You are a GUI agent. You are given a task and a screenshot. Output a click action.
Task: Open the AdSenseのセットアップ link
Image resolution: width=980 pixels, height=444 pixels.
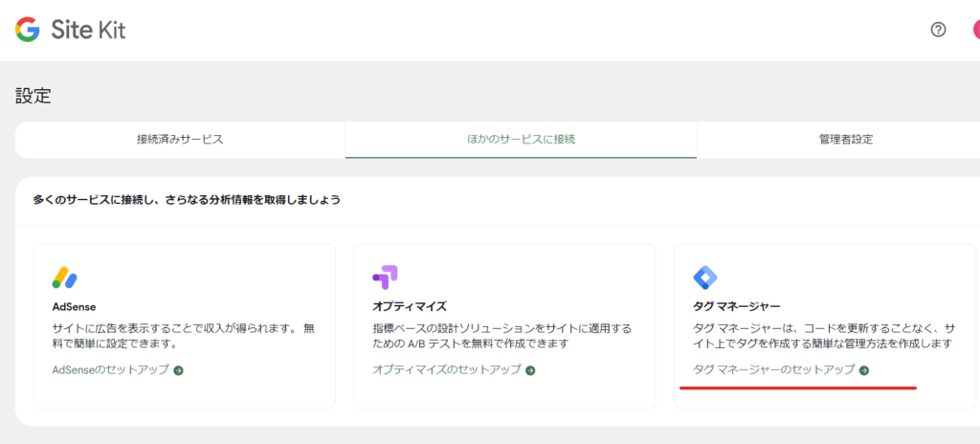pyautogui.click(x=111, y=369)
